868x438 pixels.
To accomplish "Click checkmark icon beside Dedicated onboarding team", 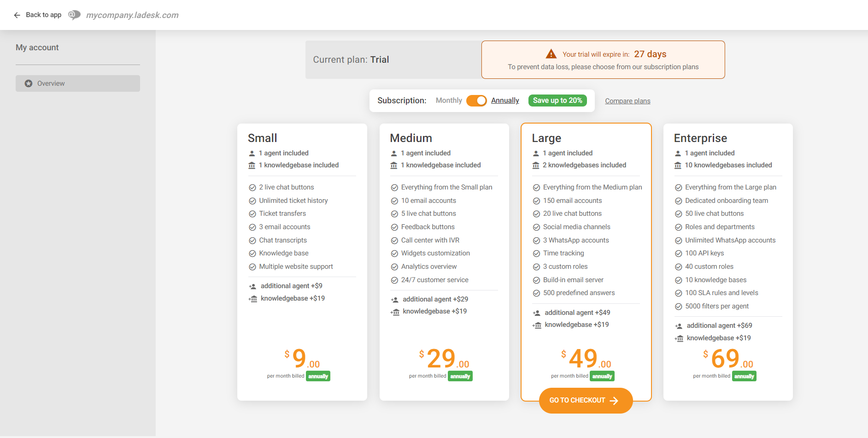I will click(x=678, y=201).
